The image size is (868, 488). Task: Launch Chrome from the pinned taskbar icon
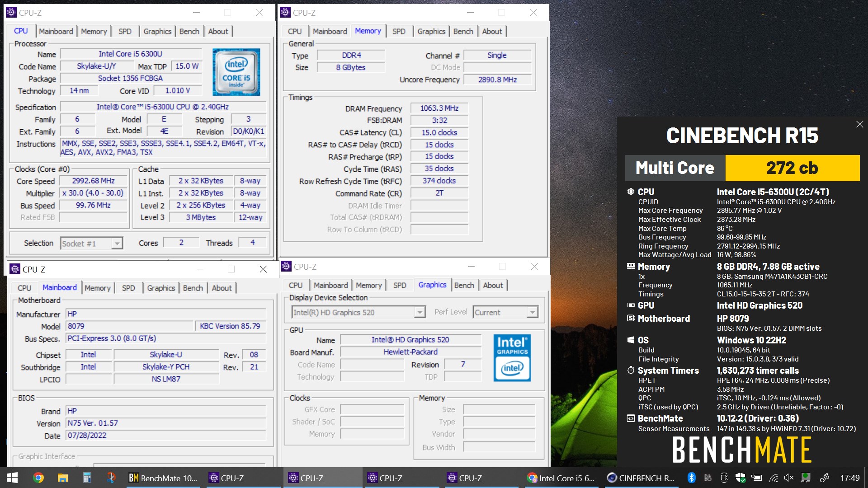pos(38,478)
